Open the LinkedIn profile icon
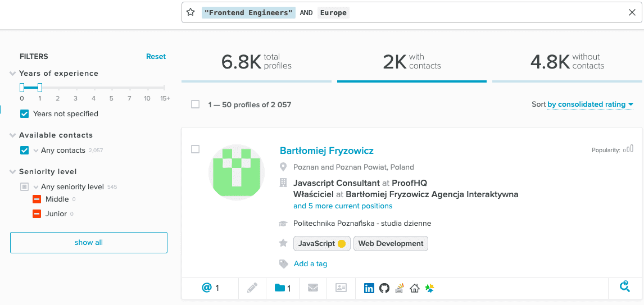The image size is (644, 305). tap(369, 288)
